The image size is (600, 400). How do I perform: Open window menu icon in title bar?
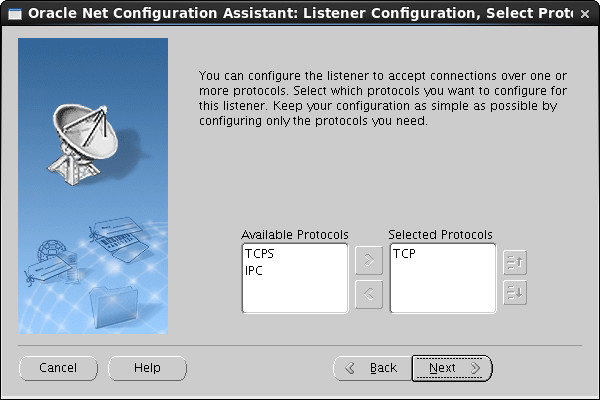15,14
